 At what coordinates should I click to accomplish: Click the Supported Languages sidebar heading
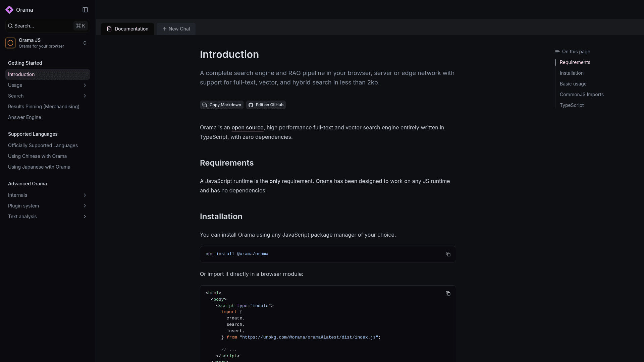click(33, 134)
